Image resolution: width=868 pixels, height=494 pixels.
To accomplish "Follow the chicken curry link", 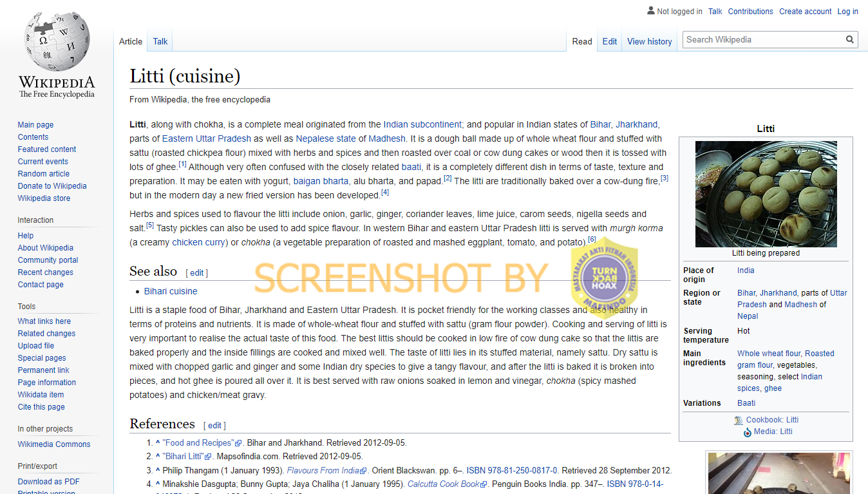I will [199, 243].
